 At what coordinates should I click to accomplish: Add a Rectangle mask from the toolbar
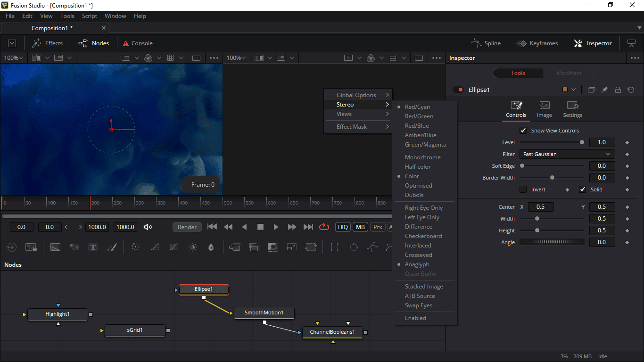pos(335,247)
